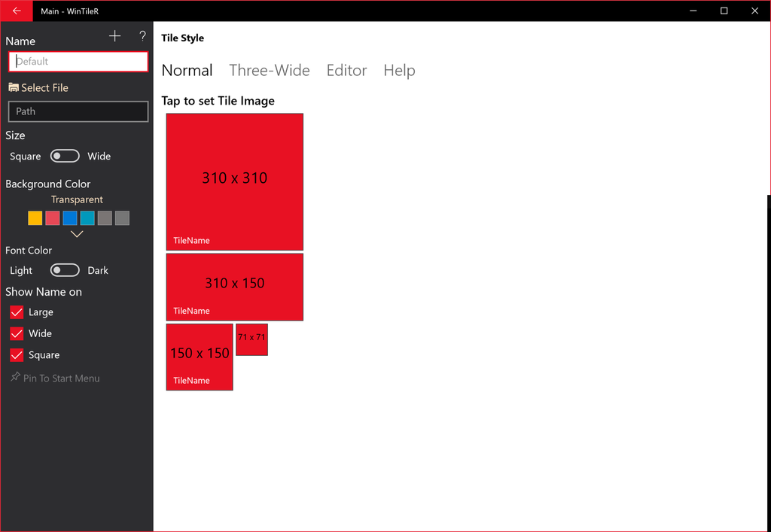The image size is (771, 532).
Task: Navigate back using the red arrow icon
Action: pyautogui.click(x=16, y=11)
